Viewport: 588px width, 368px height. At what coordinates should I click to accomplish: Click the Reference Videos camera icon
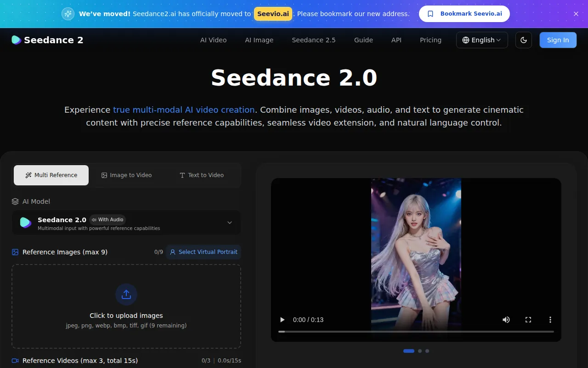15,361
